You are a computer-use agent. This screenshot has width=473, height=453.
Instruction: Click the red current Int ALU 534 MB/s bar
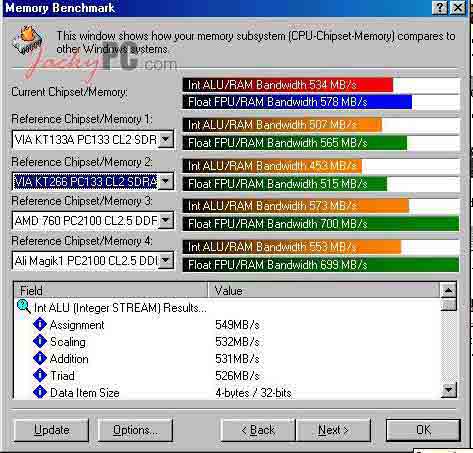(x=288, y=85)
